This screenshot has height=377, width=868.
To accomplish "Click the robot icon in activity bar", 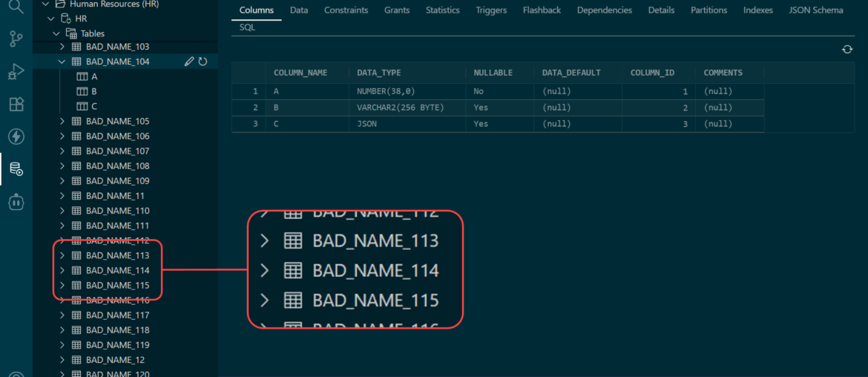I will pos(16,201).
